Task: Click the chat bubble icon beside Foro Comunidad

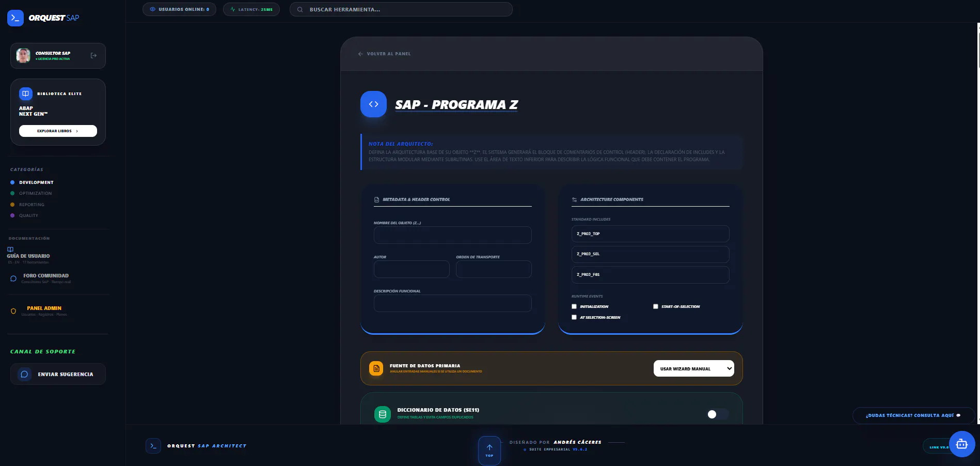Action: pyautogui.click(x=13, y=278)
